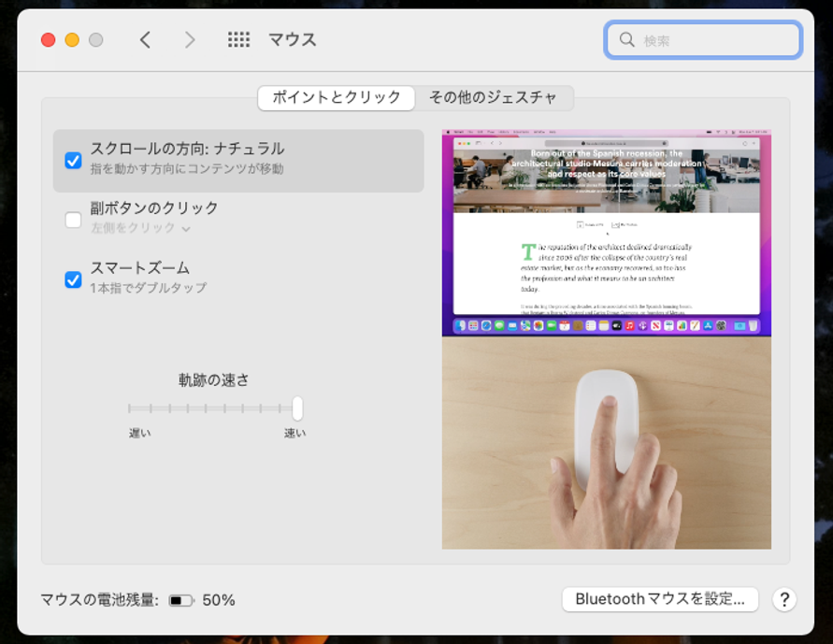Close the マウス preferences window
The image size is (833, 644).
(48, 40)
